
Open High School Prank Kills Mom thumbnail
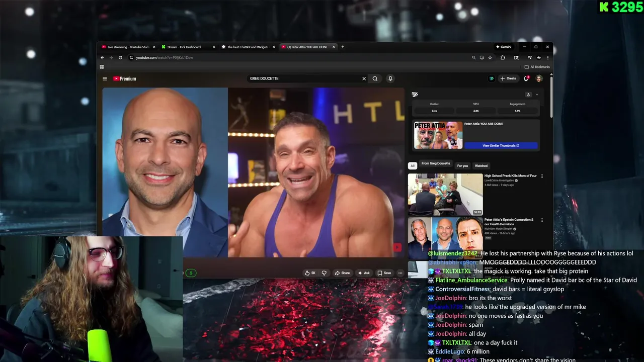pos(445,194)
